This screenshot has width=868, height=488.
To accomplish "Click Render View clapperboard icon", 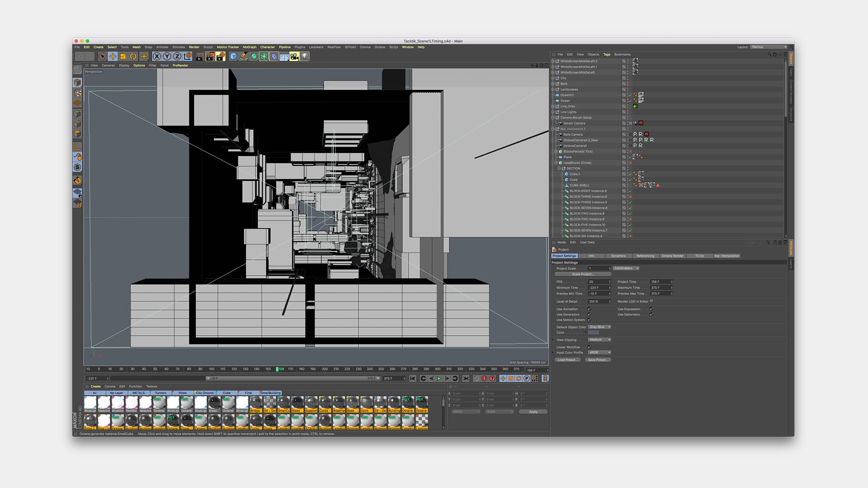I will (x=199, y=56).
